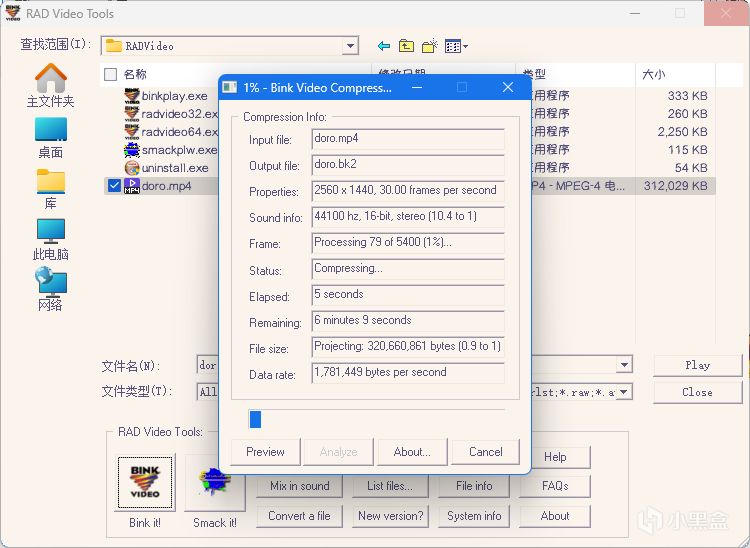Click the Remaining time field

408,321
